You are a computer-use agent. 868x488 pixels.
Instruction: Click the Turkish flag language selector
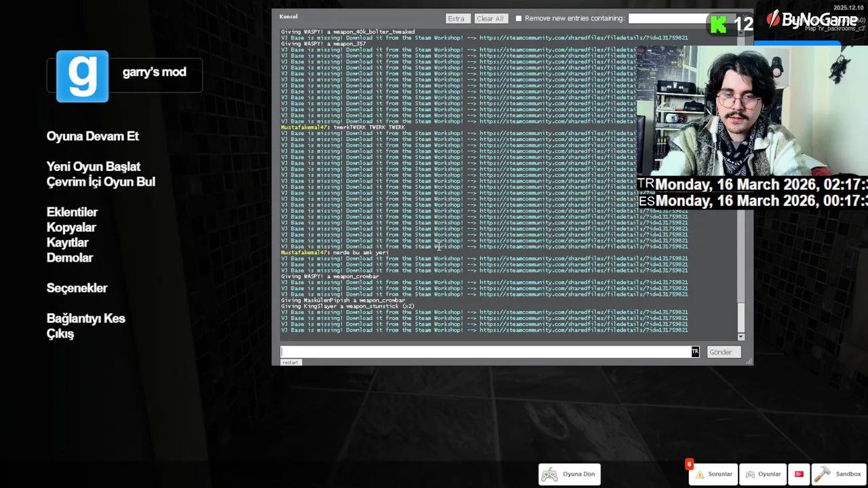[799, 474]
